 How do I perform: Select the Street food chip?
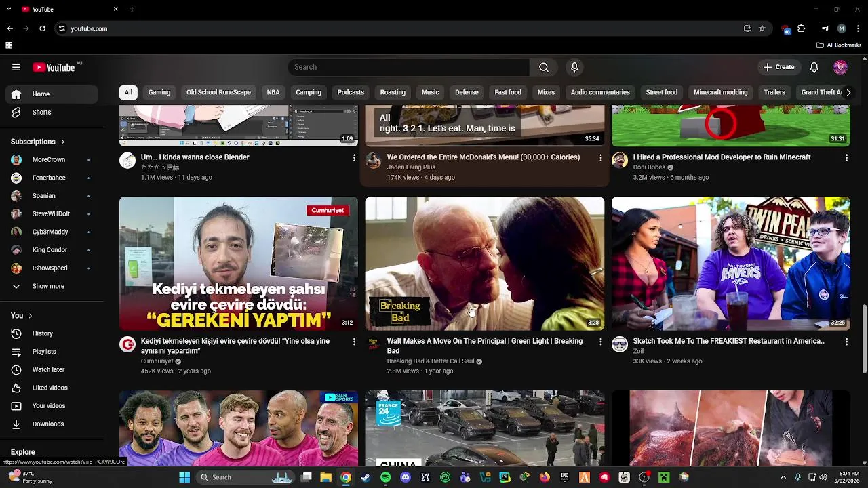pos(662,92)
